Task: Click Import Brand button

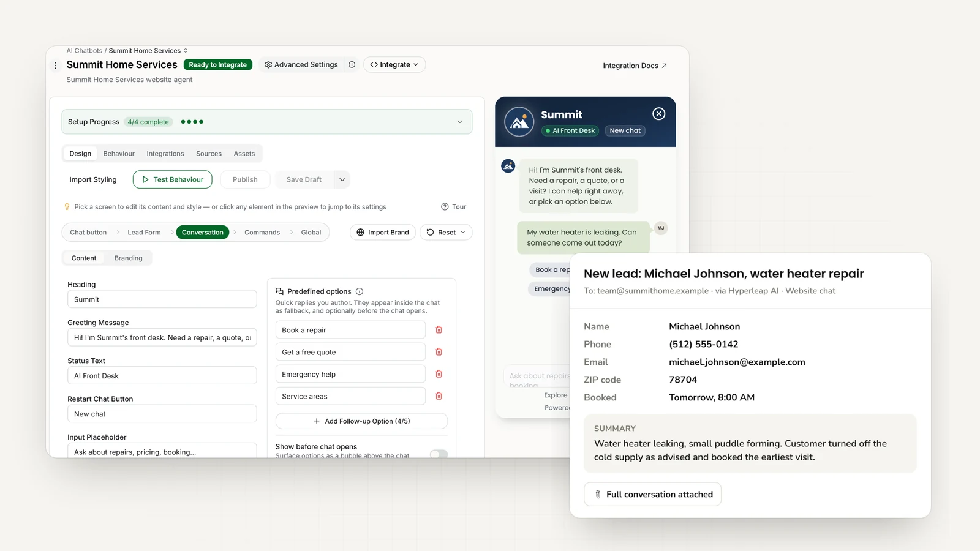Action: pyautogui.click(x=383, y=233)
